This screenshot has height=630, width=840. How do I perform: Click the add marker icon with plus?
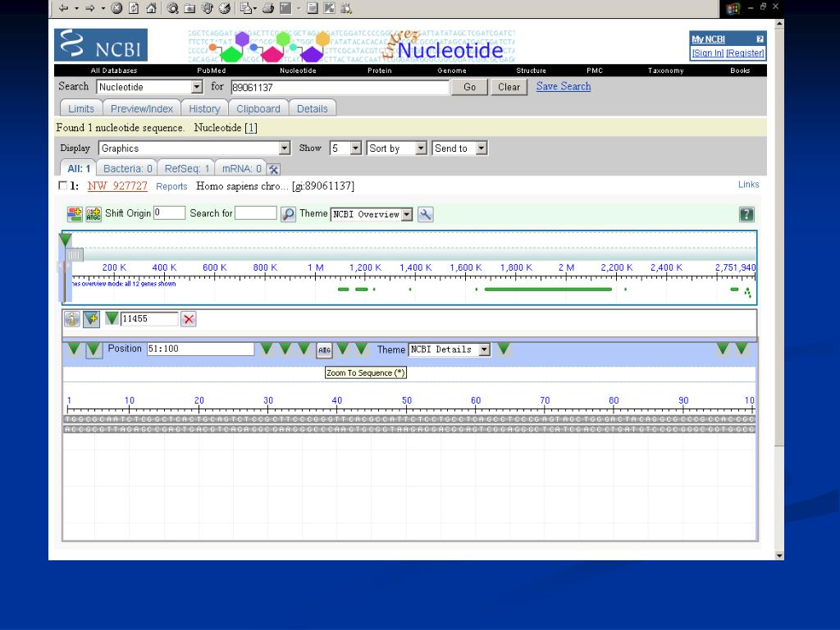[91, 319]
